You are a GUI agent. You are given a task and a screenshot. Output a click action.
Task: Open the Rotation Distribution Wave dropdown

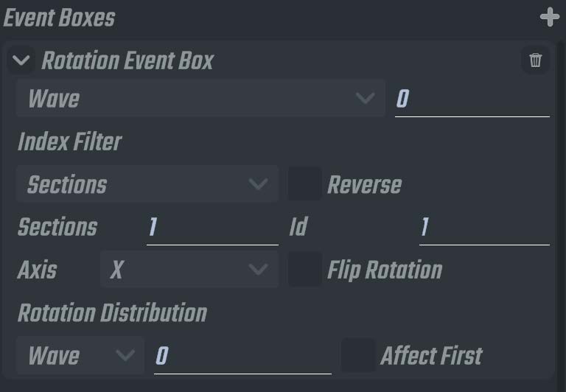[80, 355]
